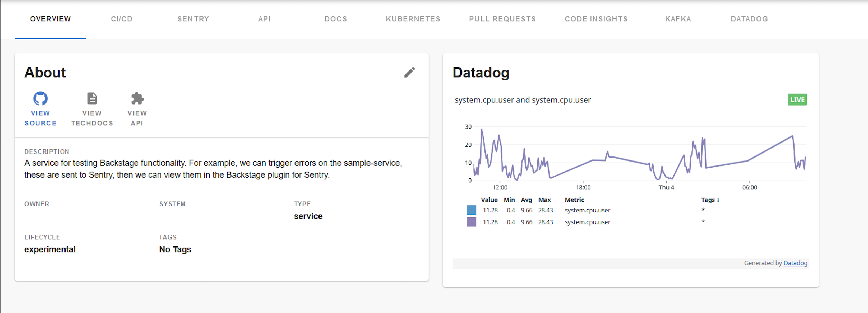Screen dimensions: 868x313
Task: Open View TechDocs document icon
Action: click(92, 99)
